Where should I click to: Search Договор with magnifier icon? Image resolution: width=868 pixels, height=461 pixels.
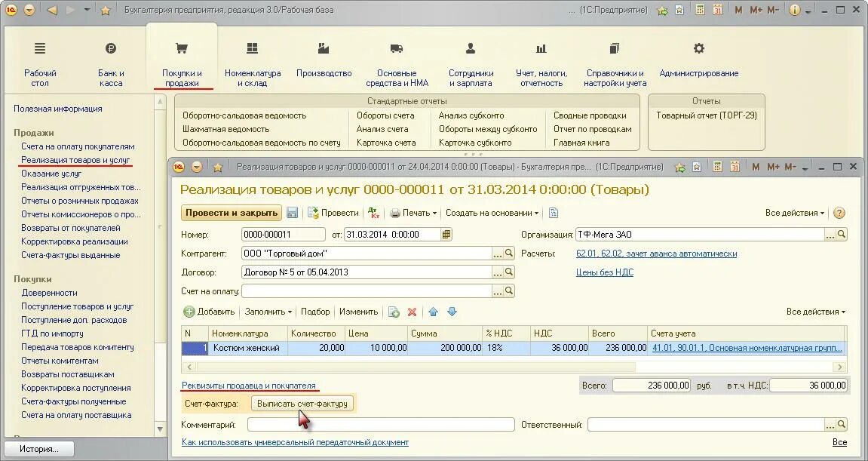point(509,272)
